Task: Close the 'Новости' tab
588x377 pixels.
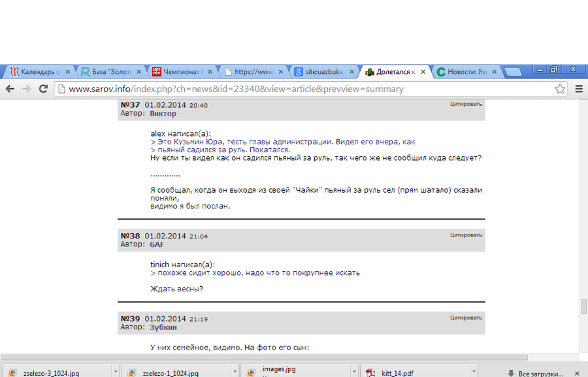Action: pyautogui.click(x=495, y=72)
